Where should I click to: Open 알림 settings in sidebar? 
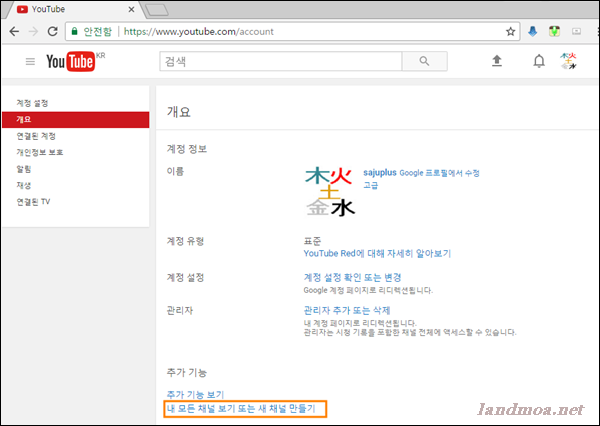click(23, 169)
